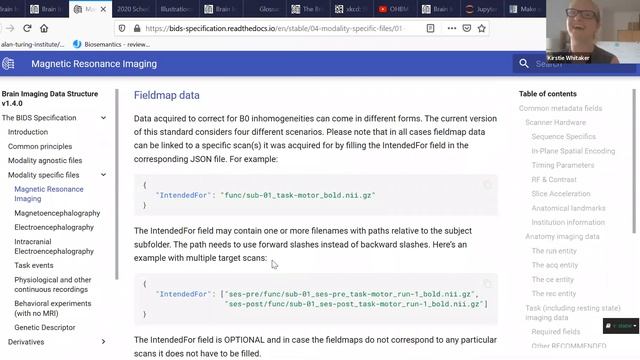Screen dimensions: 640x360
Task: Jump to Anatomical landmarks section
Action: click(568, 208)
